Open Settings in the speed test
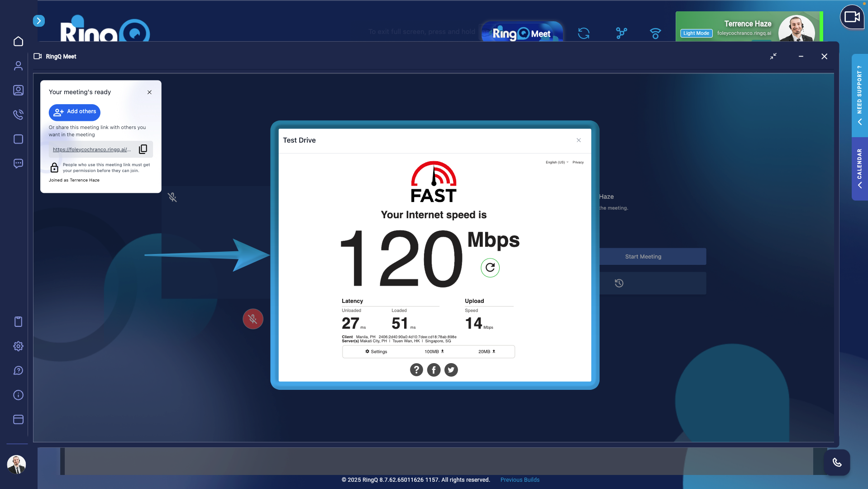 click(x=376, y=352)
